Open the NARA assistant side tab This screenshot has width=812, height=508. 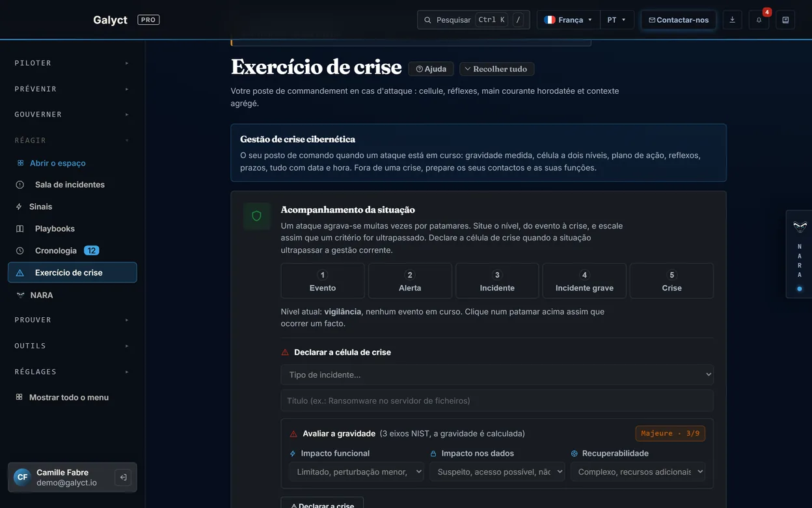(800, 254)
